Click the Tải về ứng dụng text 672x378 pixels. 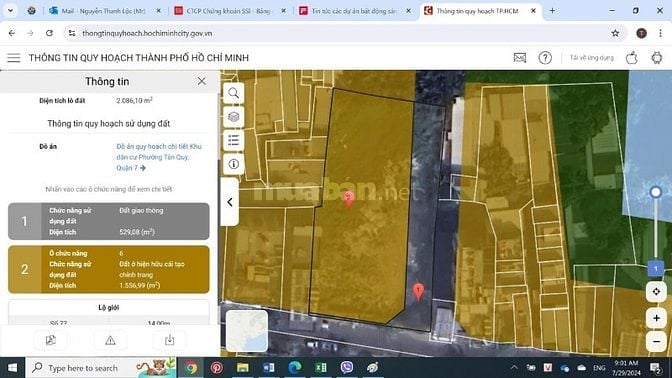point(591,57)
